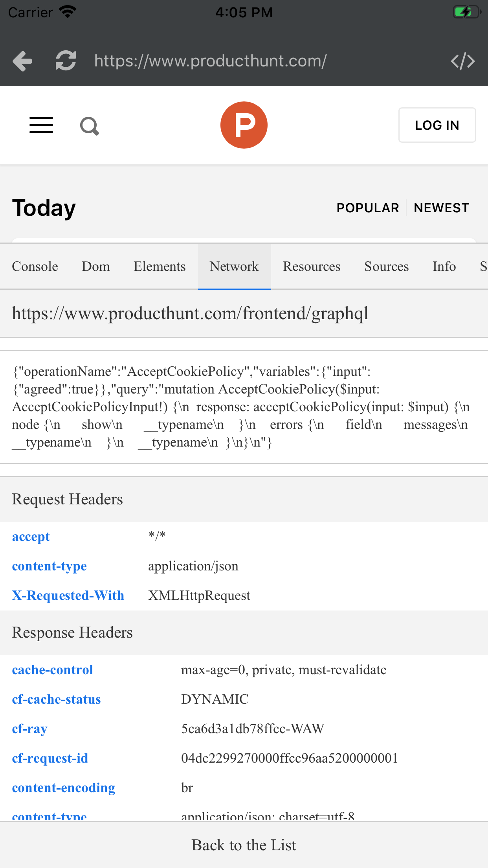The image size is (488, 868).
Task: Reload the page with refresh icon
Action: pyautogui.click(x=66, y=61)
